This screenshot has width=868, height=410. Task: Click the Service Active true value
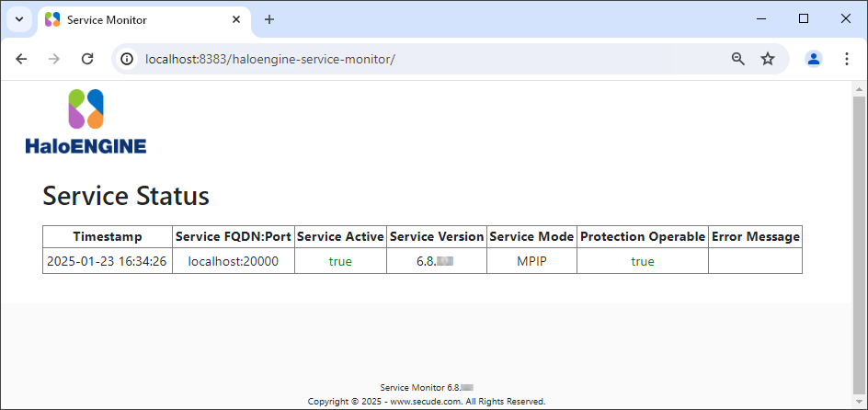(x=340, y=261)
